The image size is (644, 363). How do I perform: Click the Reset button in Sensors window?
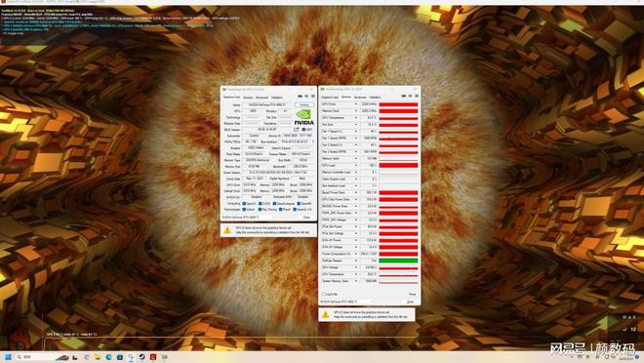click(413, 295)
